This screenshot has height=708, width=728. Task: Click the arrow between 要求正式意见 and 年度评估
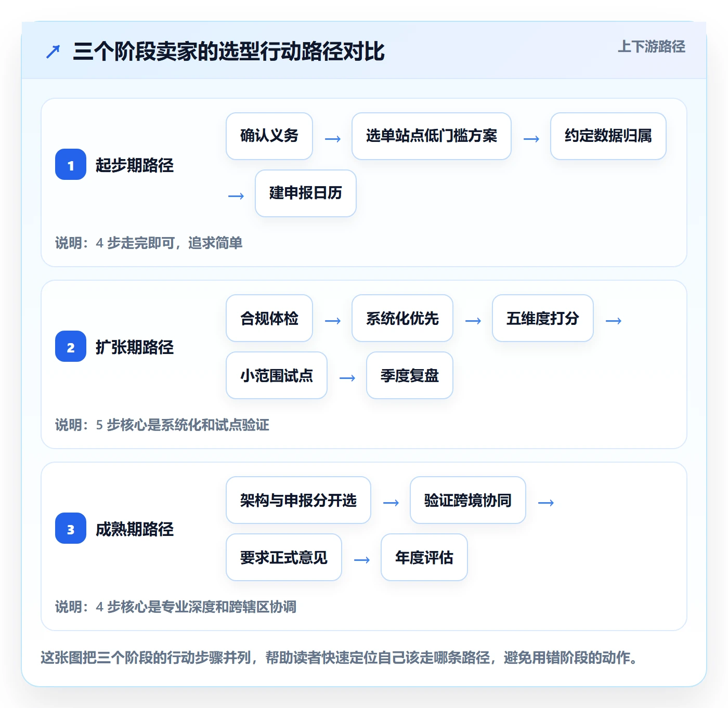pyautogui.click(x=362, y=560)
